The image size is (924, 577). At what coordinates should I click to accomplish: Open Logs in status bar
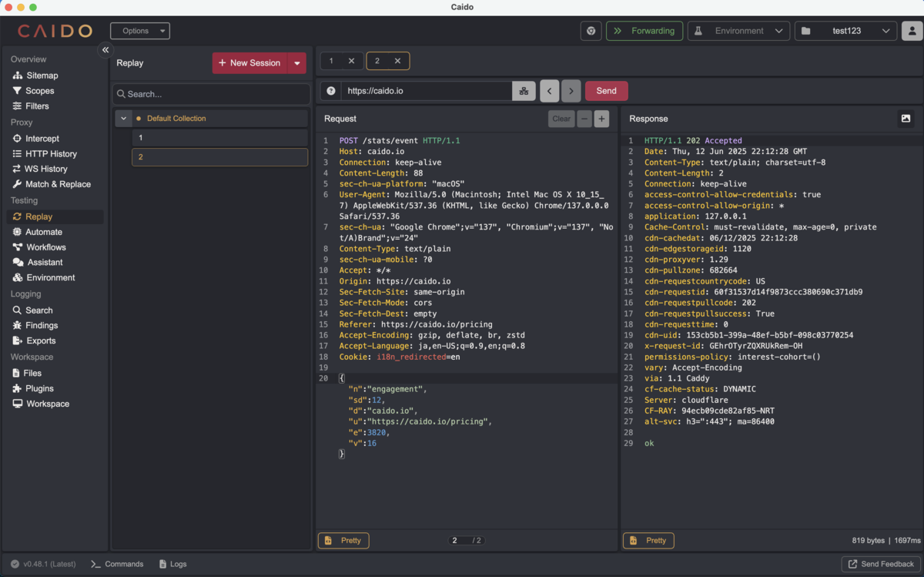(x=172, y=564)
